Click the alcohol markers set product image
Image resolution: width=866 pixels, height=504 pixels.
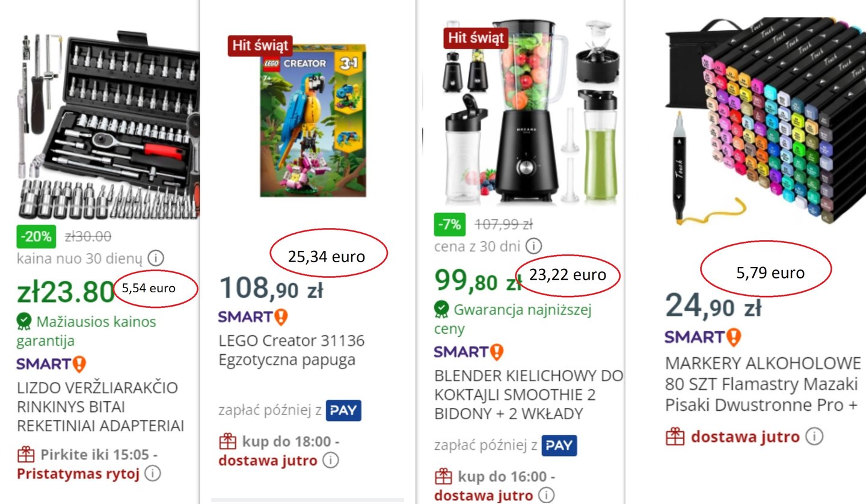[765, 120]
